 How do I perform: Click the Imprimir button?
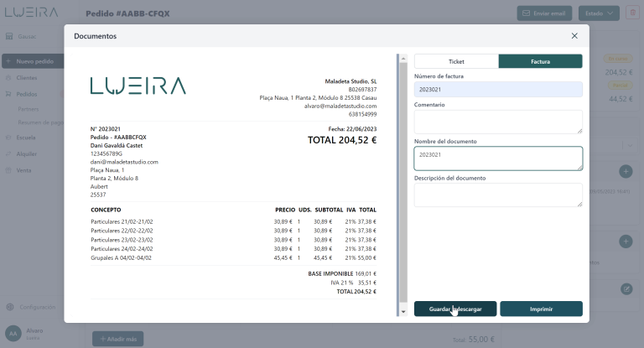point(541,309)
